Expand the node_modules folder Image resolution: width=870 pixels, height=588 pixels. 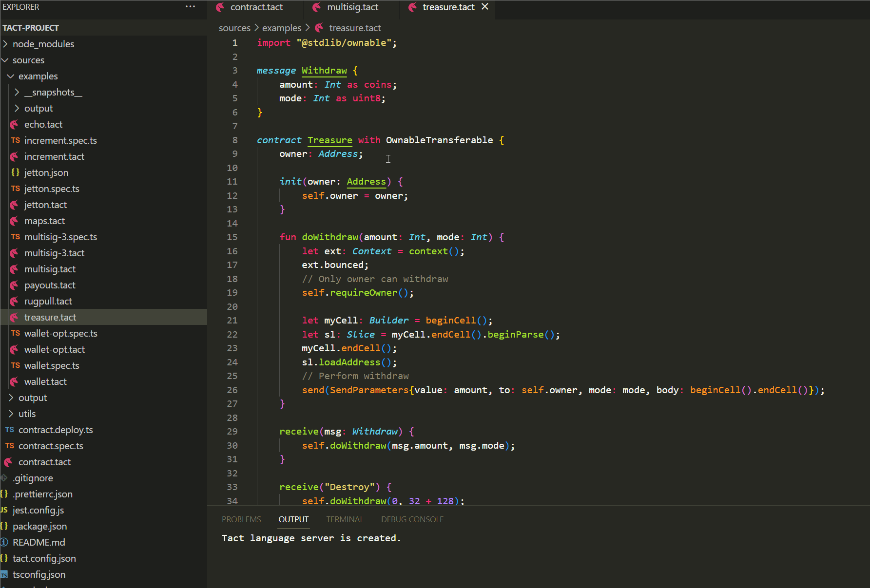(x=5, y=44)
